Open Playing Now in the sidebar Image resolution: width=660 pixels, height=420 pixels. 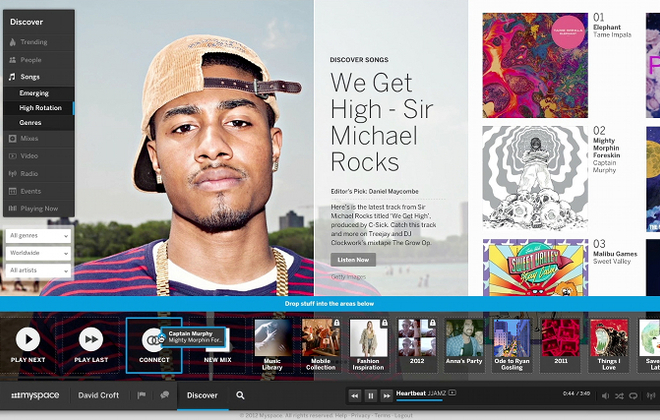coord(39,208)
